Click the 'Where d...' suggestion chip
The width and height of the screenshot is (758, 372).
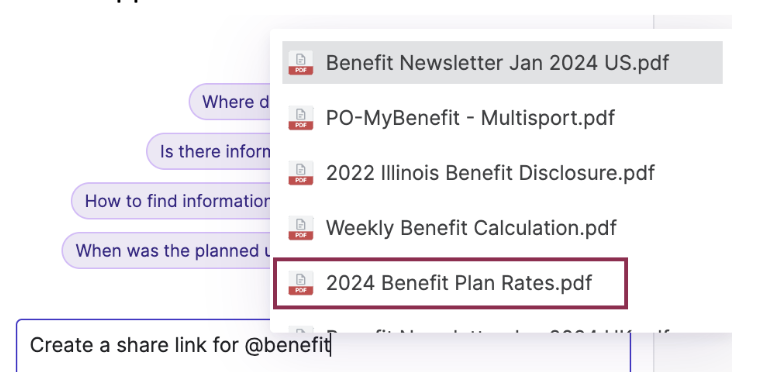230,101
